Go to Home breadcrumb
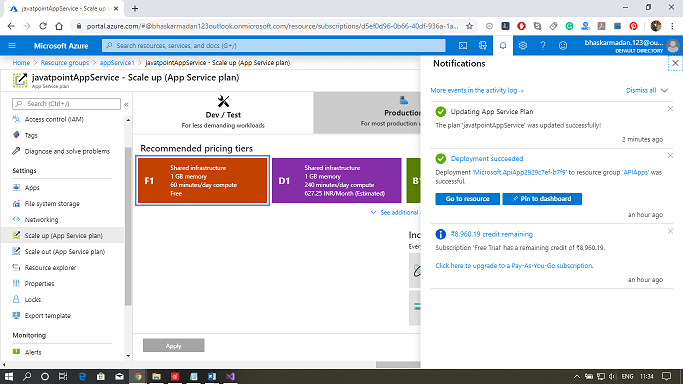This screenshot has width=683, height=384. [x=21, y=63]
